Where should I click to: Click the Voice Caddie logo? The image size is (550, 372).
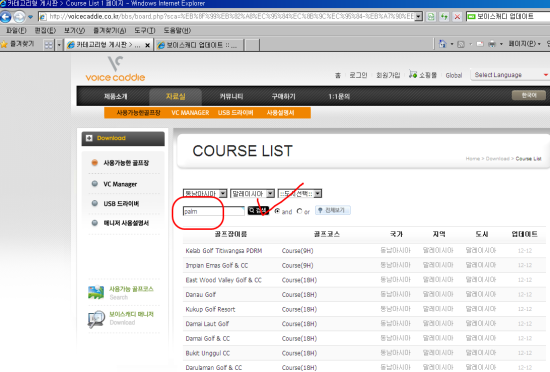click(x=115, y=69)
